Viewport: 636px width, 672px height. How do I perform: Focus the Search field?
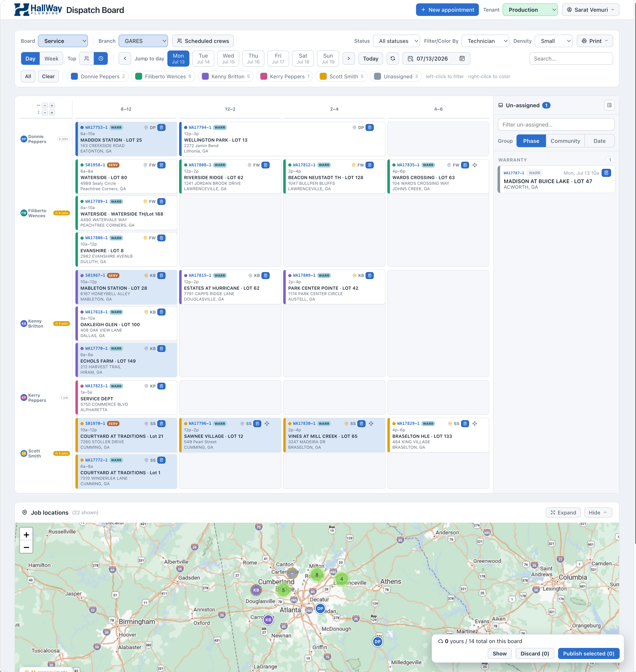click(571, 58)
